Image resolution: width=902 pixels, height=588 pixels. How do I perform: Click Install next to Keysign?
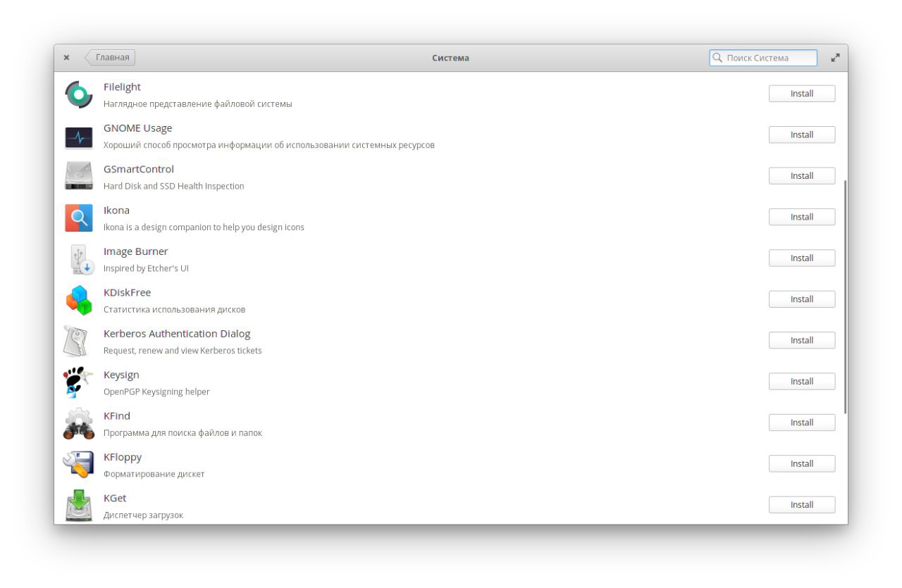click(x=802, y=382)
